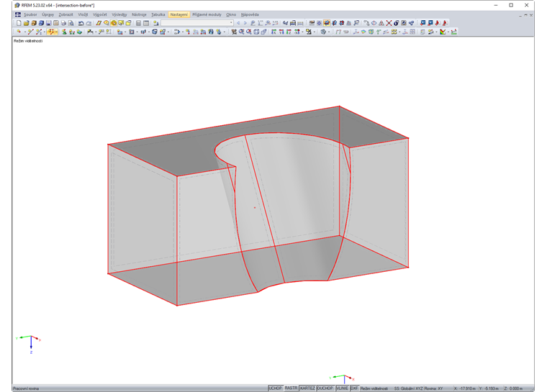This screenshot has width=547, height=392.
Task: Toggle VLINIE guidelines in status bar
Action: 342,388
